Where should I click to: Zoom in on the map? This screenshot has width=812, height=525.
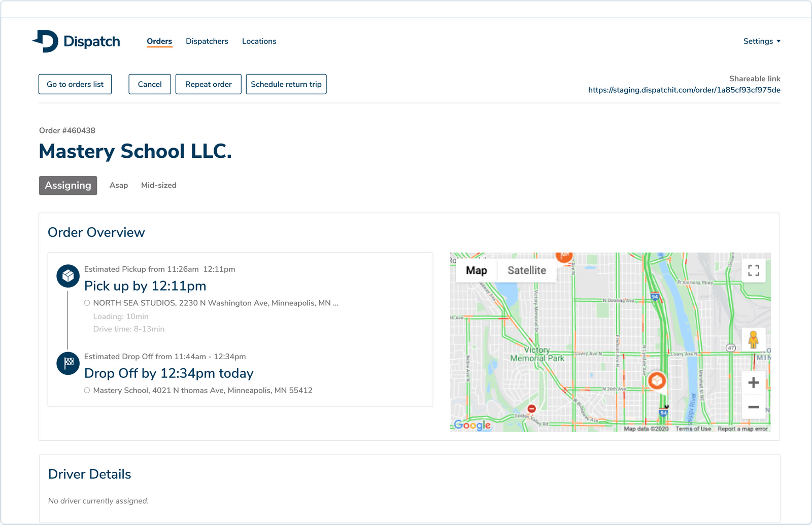754,382
